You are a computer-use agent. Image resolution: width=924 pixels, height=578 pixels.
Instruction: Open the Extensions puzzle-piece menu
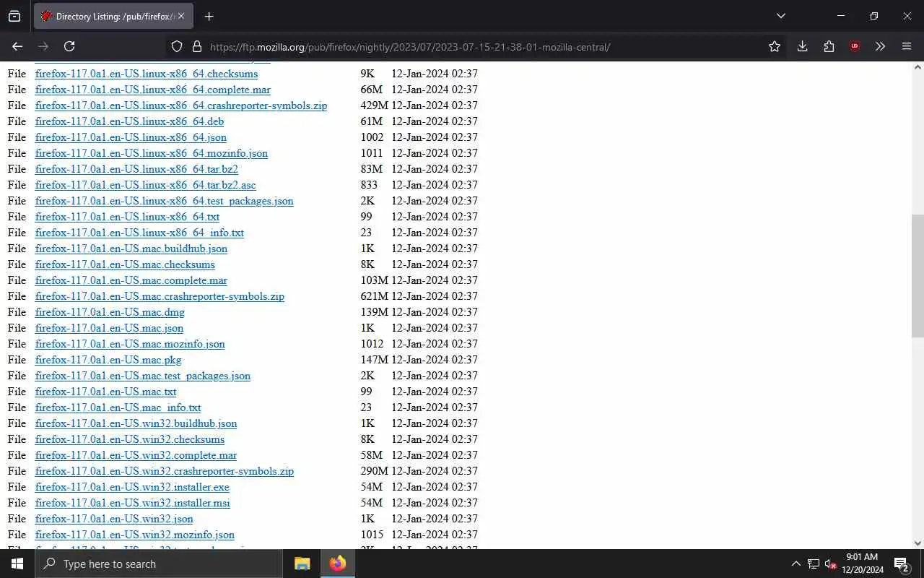[829, 46]
